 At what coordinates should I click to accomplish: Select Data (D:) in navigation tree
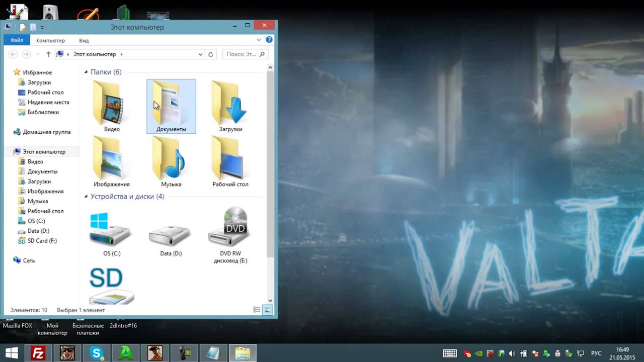click(x=38, y=231)
